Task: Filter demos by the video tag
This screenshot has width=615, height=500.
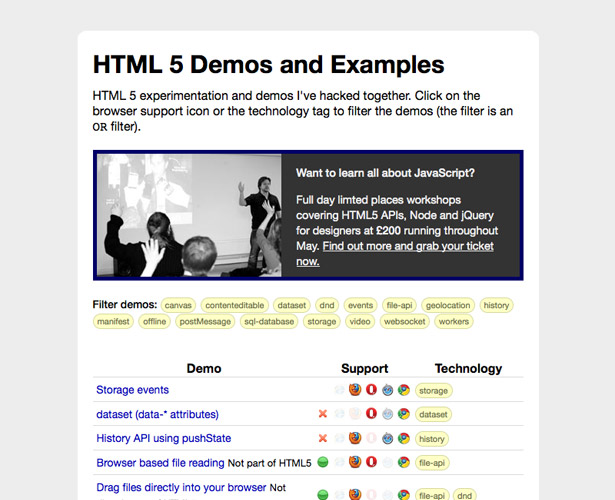Action: 360,321
